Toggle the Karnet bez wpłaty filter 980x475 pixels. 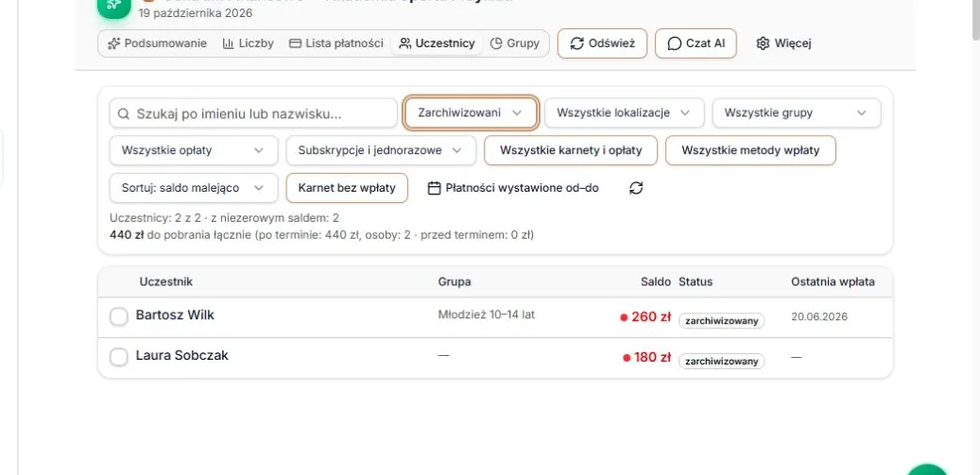(347, 188)
